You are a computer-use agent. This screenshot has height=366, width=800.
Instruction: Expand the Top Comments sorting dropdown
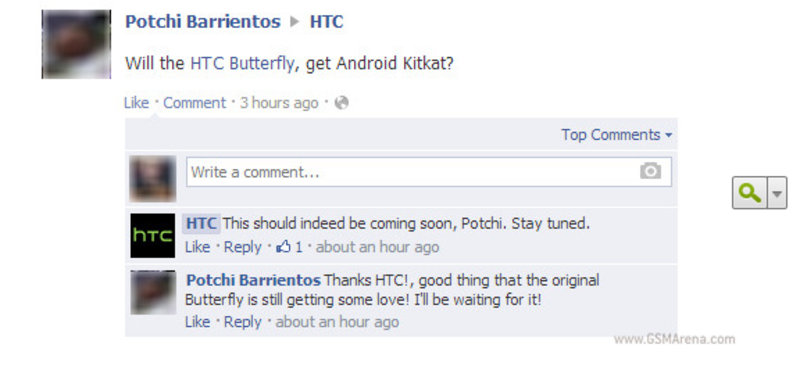tap(616, 135)
